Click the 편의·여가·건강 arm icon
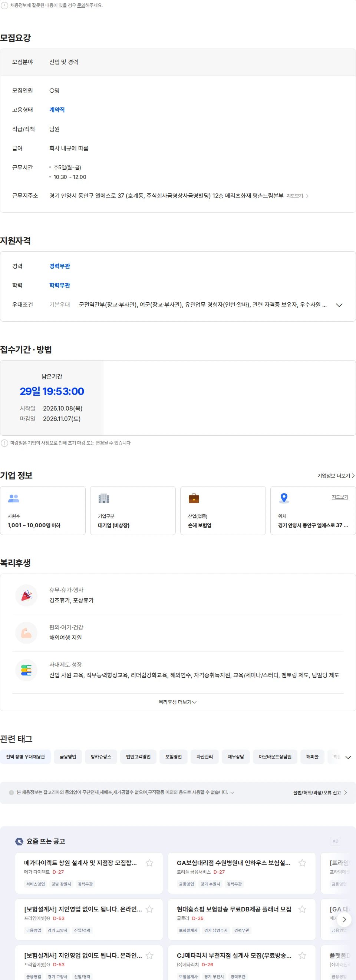356x980 pixels. pos(26,633)
